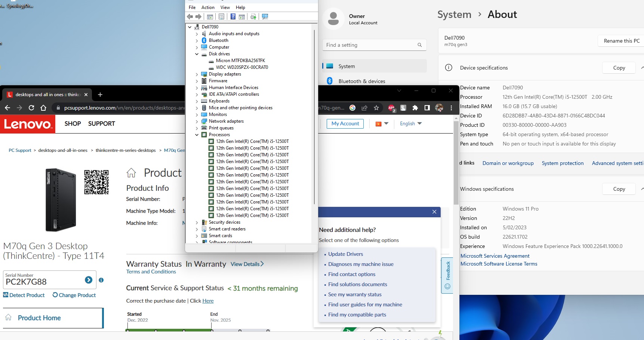Viewport: 644px width, 340px height.
Task: Click the AdBlock Plus extension icon
Action: [x=391, y=108]
